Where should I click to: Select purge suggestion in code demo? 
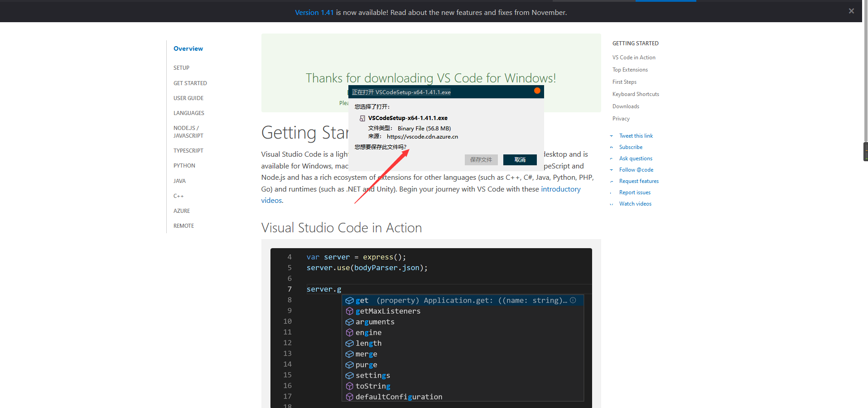click(463, 365)
